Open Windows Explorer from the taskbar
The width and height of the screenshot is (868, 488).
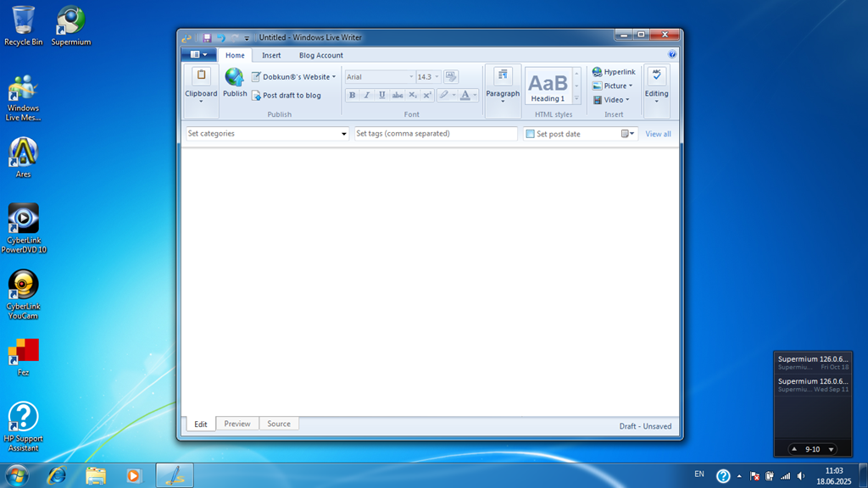tap(95, 475)
